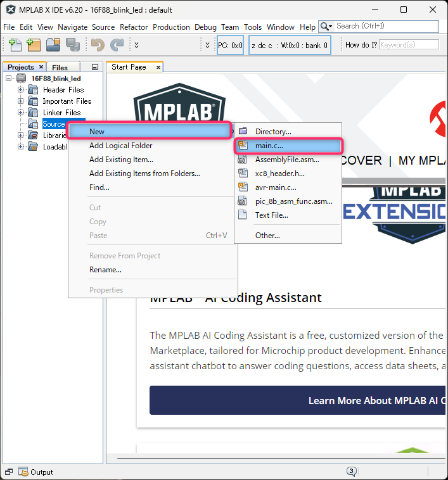This screenshot has width=448, height=480.
Task: Click the How do I keyword field
Action: [409, 45]
